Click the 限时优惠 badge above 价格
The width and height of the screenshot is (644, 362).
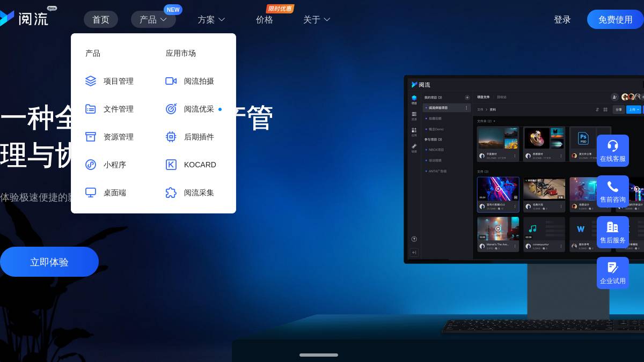(280, 9)
